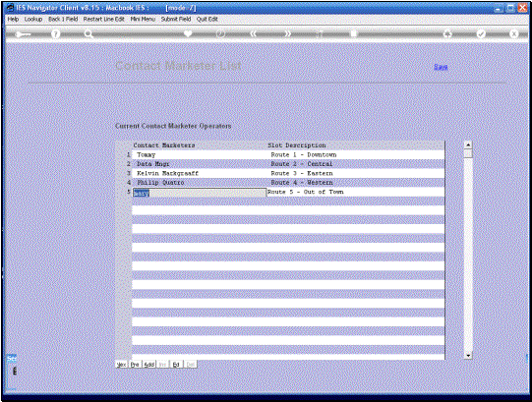Click the double left arrow icon
The image size is (532, 402).
point(254,33)
